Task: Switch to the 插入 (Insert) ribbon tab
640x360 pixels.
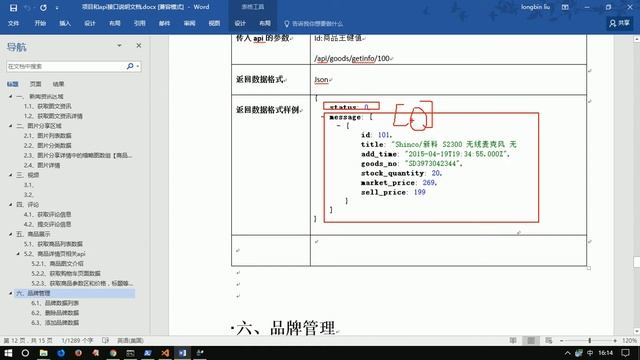Action: (65, 23)
